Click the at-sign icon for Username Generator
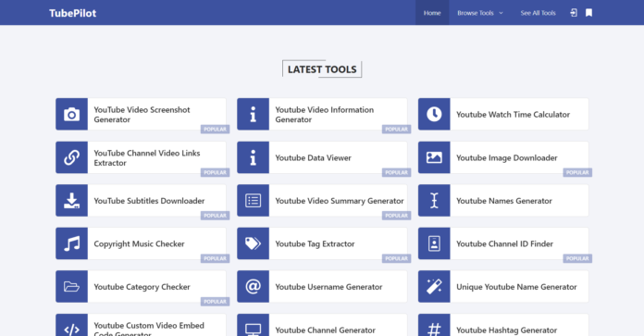 253,287
